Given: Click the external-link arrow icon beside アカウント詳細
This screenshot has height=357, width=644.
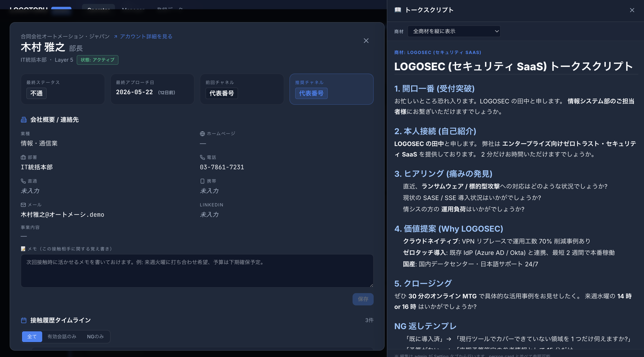Looking at the screenshot, I should tap(115, 37).
